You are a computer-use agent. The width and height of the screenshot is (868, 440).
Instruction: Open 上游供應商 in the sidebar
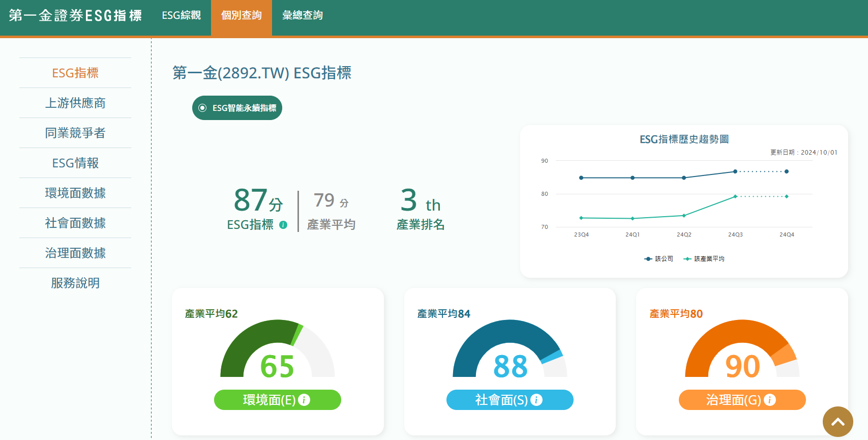click(75, 103)
